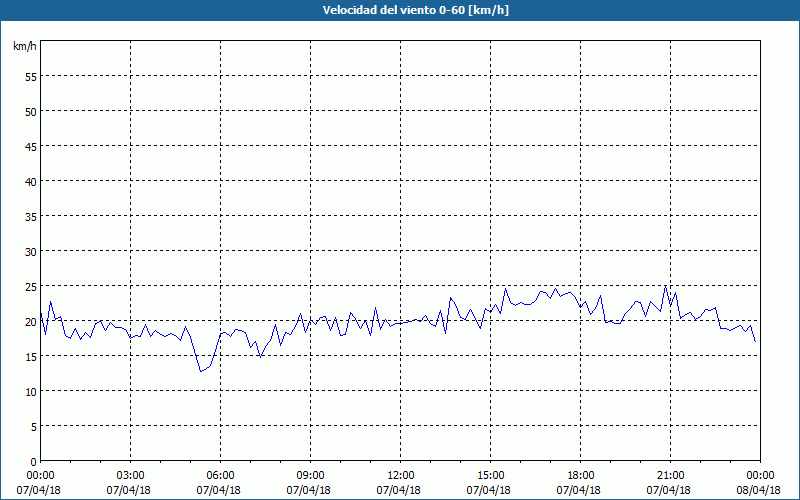Select the 09:00 time label
Image resolution: width=800 pixels, height=500 pixels.
(310, 476)
